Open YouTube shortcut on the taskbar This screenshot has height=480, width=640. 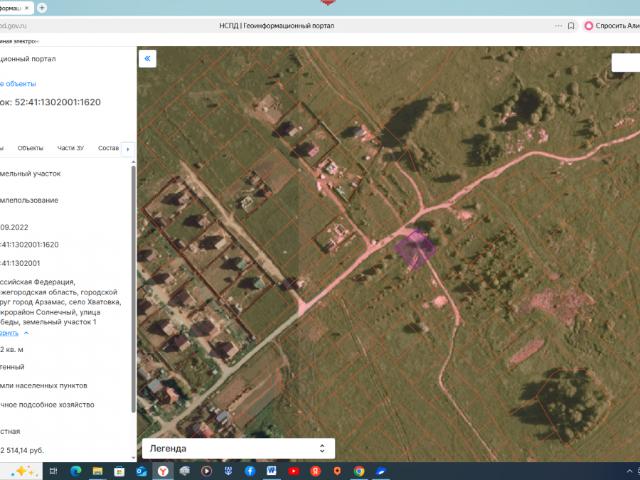(x=293, y=471)
